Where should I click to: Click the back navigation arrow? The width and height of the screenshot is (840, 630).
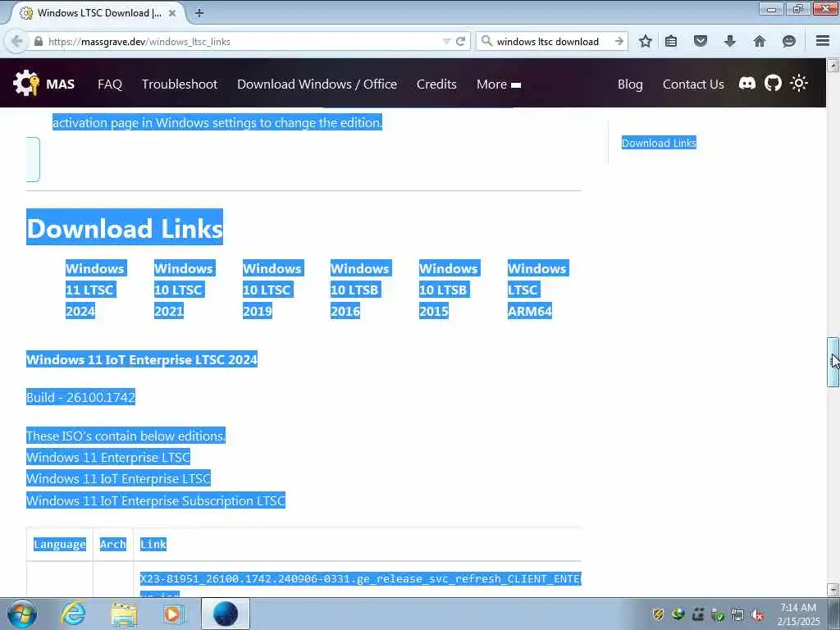[16, 41]
